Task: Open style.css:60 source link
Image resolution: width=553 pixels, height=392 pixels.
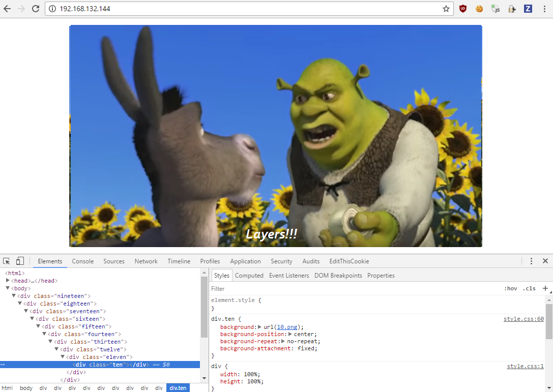Action: click(x=523, y=319)
